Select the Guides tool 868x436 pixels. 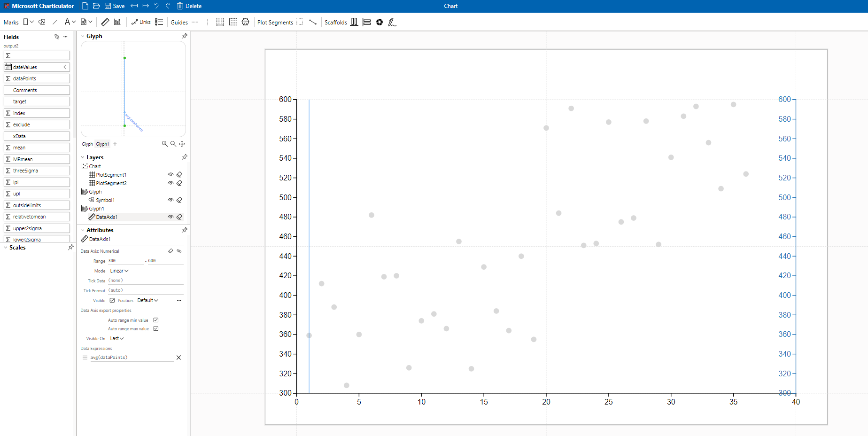point(178,22)
